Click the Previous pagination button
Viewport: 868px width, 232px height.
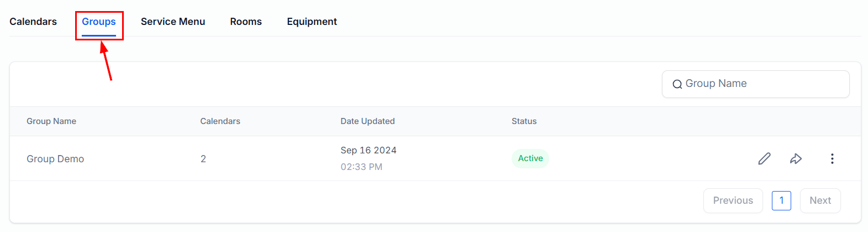733,200
